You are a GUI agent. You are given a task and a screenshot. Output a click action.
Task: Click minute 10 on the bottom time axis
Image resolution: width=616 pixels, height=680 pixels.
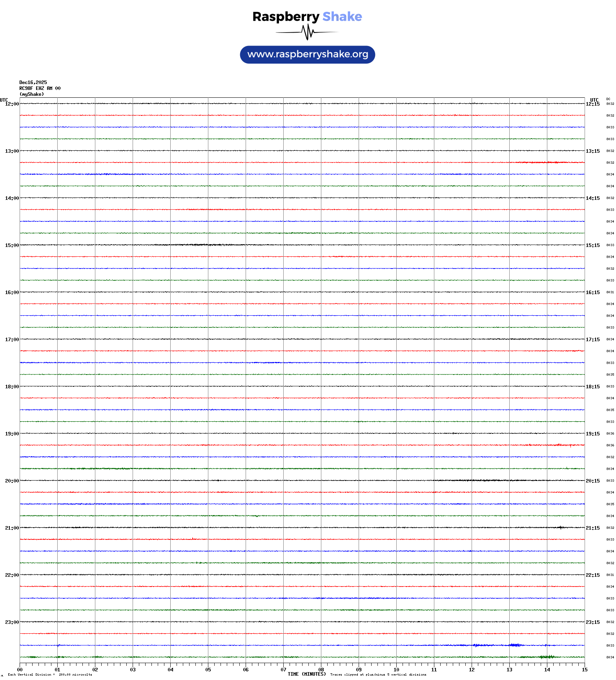[x=396, y=670]
